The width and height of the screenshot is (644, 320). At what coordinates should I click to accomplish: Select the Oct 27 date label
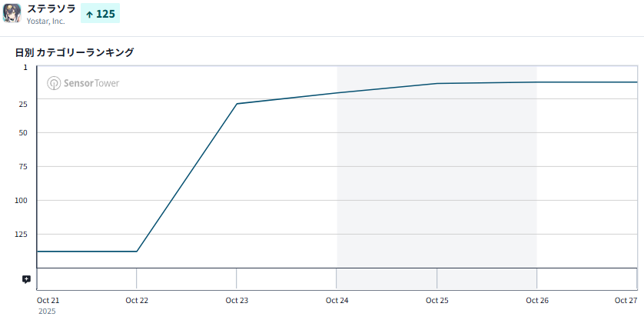tap(627, 300)
